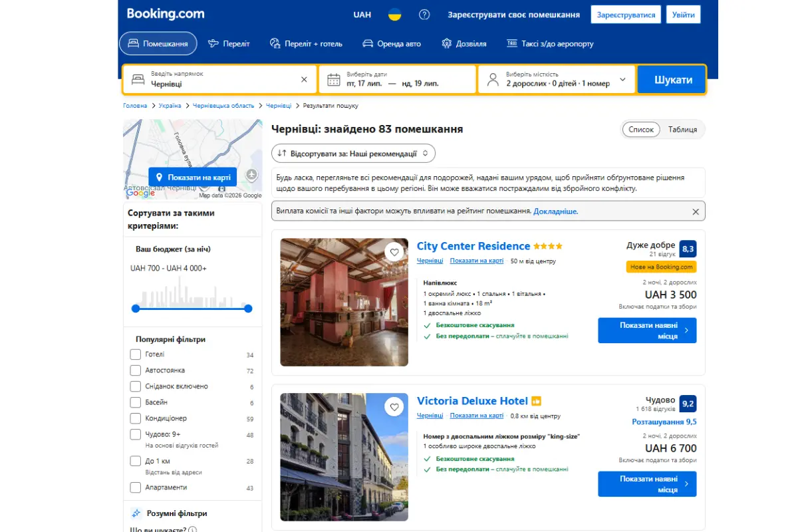Viewport: 798px width, 532px height.
Task: Open the Переліт + готель tab
Action: tap(306, 44)
